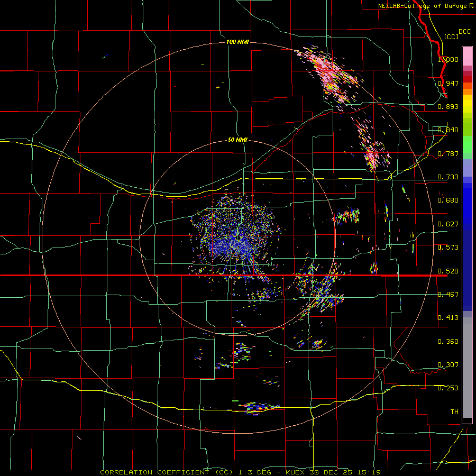
Task: Click the 0.253 scale value
Action: tap(448, 388)
